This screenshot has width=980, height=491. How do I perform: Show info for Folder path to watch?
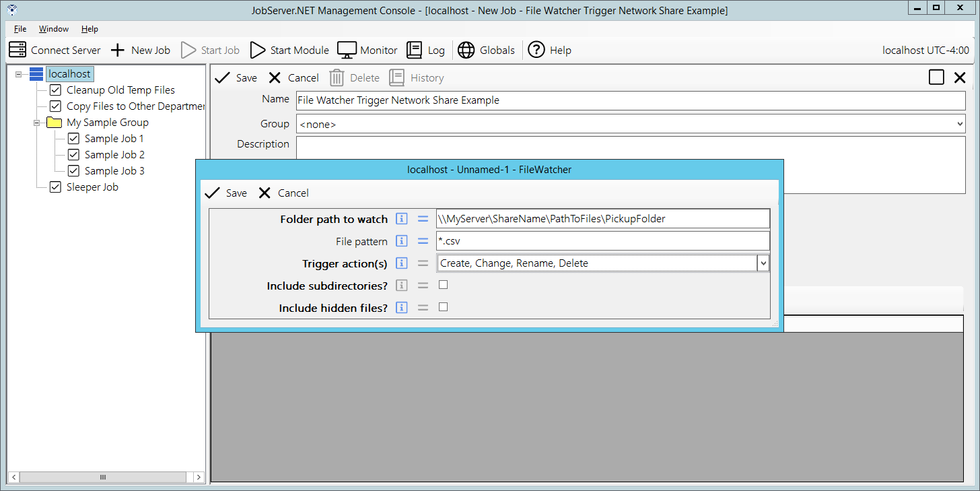(402, 219)
